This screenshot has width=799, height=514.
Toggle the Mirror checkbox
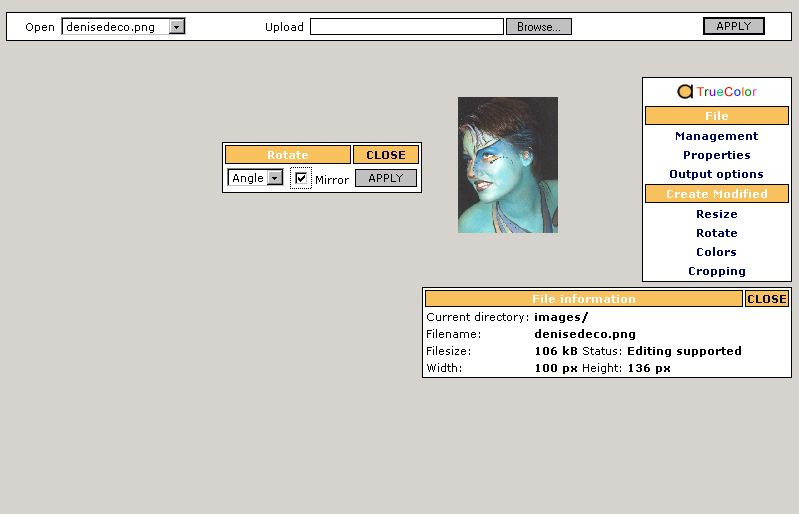[301, 178]
